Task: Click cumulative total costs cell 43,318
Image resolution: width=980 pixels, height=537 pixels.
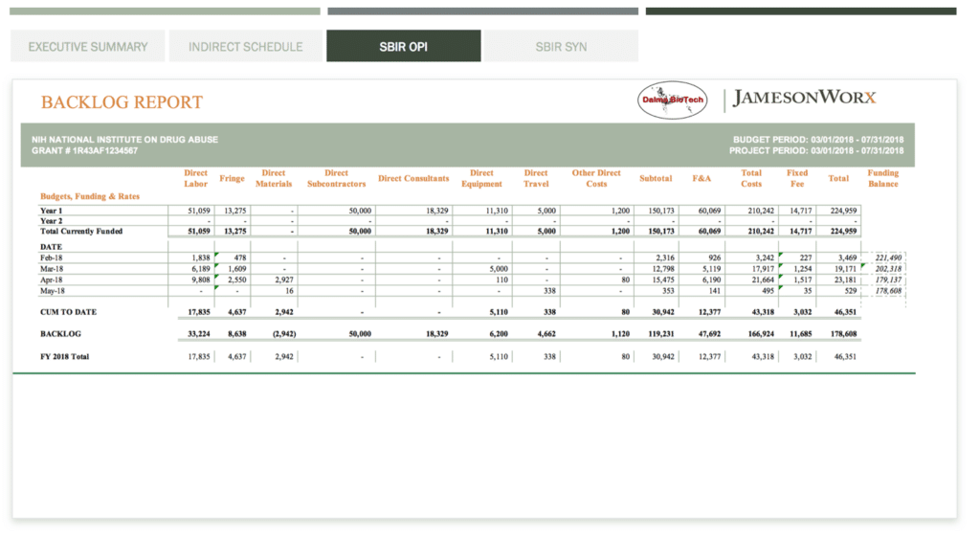Action: coord(763,312)
